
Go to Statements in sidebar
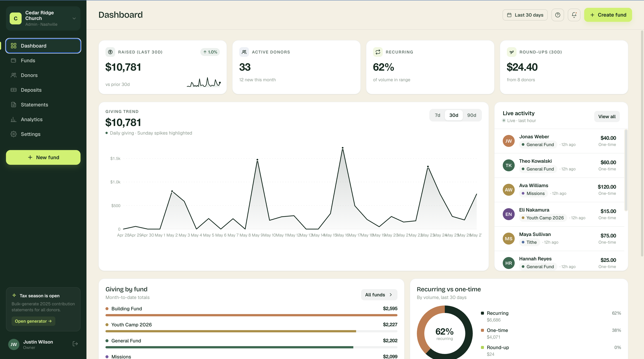coord(43,105)
